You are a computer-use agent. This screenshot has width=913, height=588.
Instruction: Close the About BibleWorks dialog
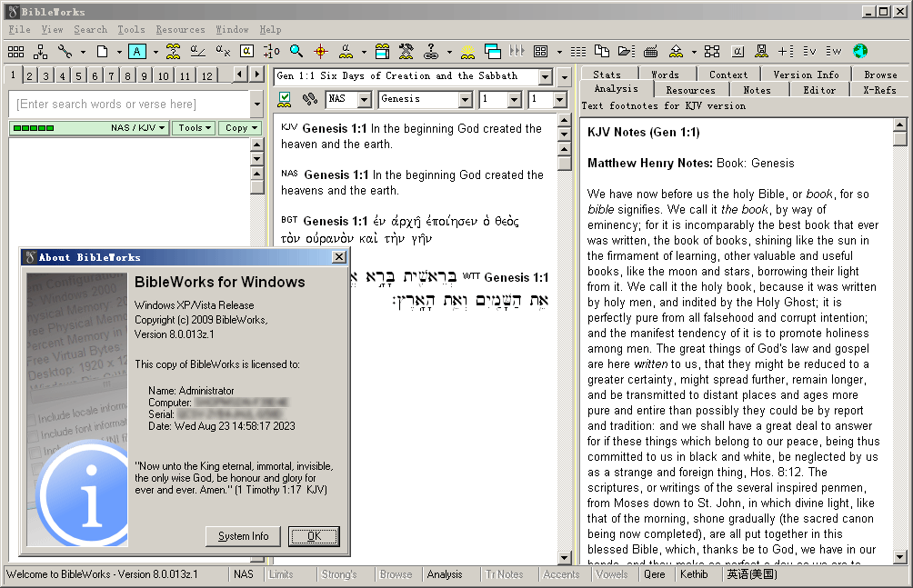click(339, 257)
